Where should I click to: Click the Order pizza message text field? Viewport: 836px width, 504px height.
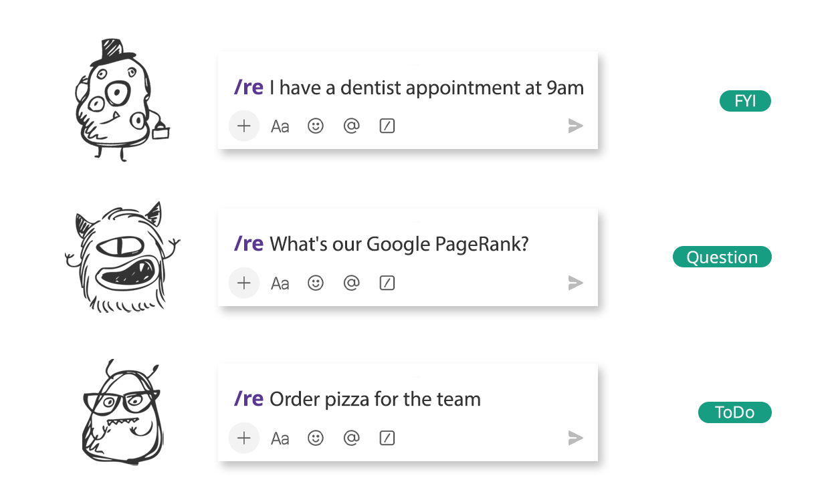point(375,400)
